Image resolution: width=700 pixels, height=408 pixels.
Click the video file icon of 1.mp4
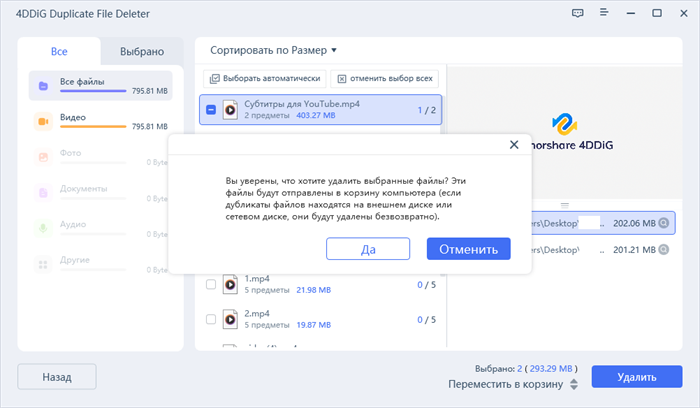pyautogui.click(x=230, y=284)
